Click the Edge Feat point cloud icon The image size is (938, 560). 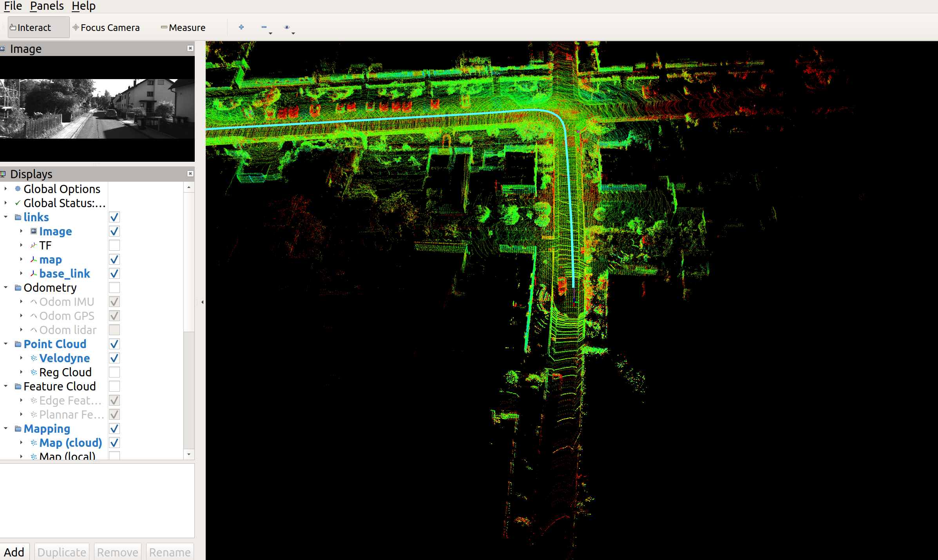pyautogui.click(x=34, y=400)
